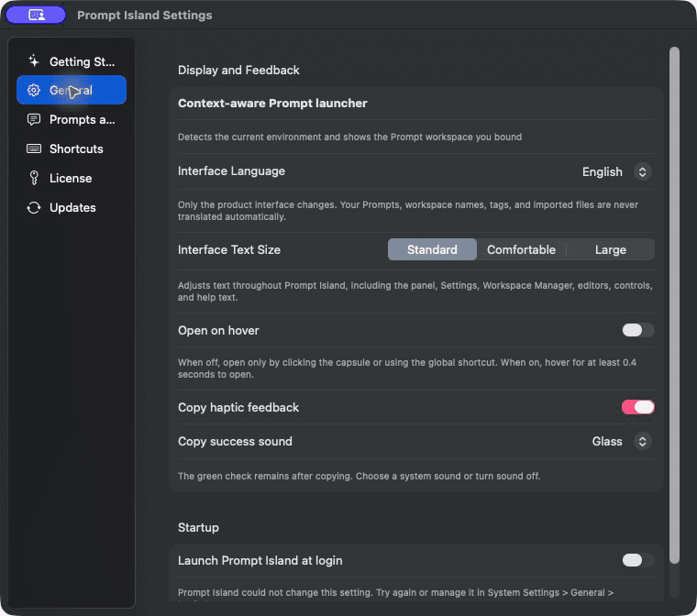
Task: Click the key icon for License
Action: click(x=34, y=178)
